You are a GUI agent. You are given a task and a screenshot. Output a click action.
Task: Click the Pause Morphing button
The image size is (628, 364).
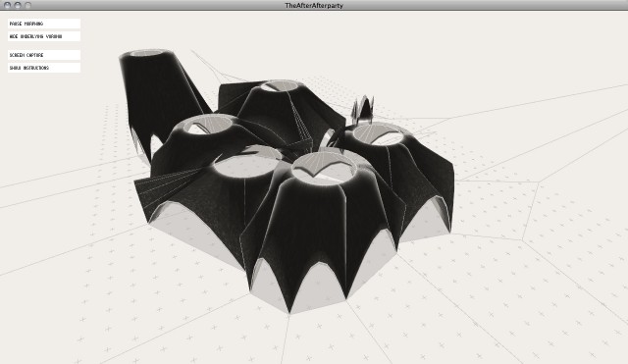click(44, 24)
